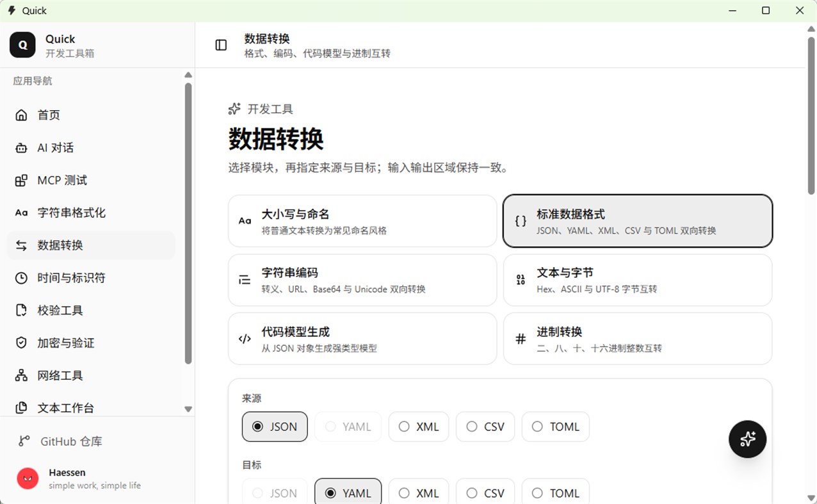
Task: Click the disabled YAML source option
Action: pyautogui.click(x=348, y=427)
